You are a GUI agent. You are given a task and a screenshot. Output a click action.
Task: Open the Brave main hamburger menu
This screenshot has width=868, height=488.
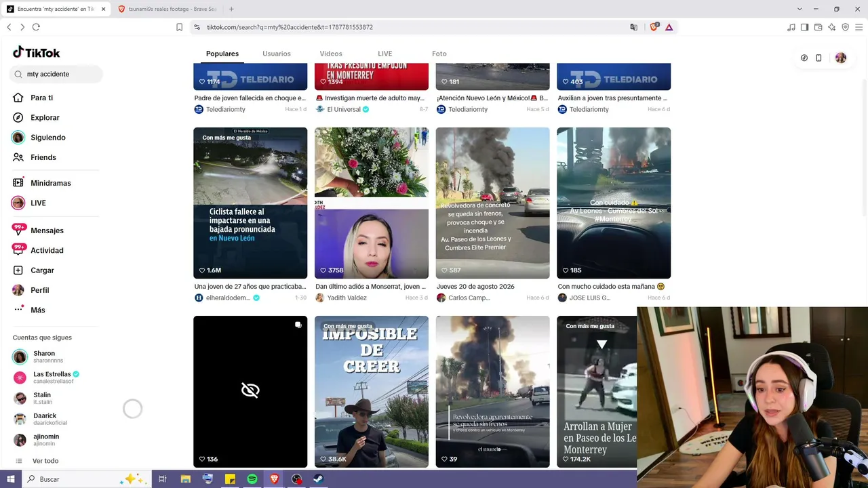click(859, 27)
